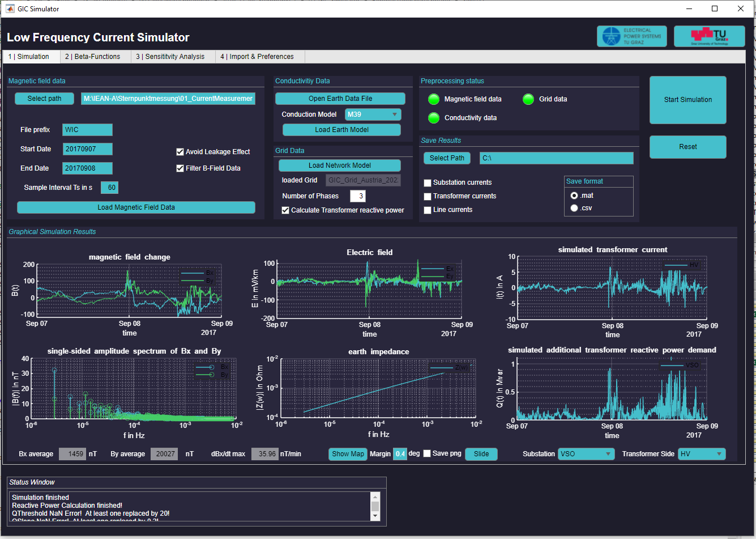The height and width of the screenshot is (539, 756).
Task: Click Load Magnetic Field Data button
Action: pos(136,207)
